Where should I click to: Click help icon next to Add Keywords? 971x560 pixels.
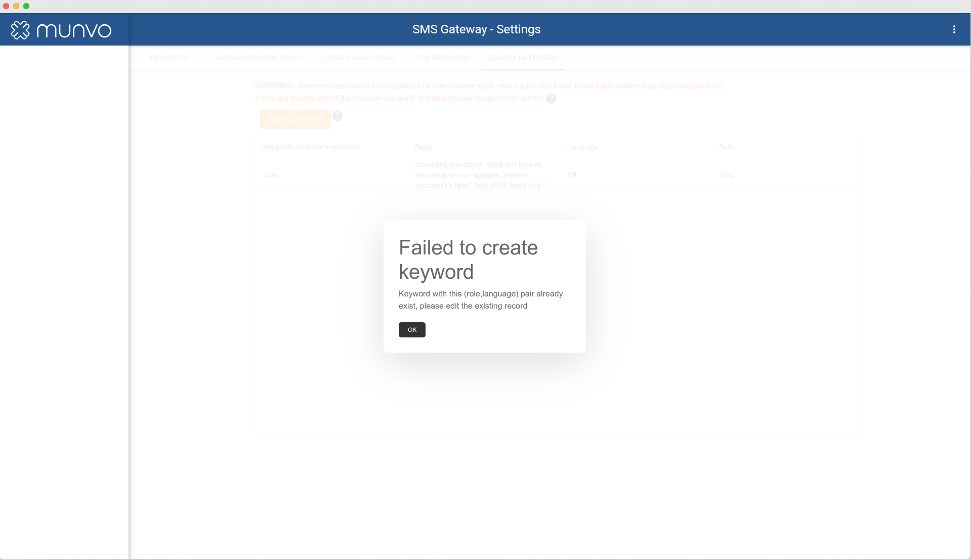tap(337, 116)
